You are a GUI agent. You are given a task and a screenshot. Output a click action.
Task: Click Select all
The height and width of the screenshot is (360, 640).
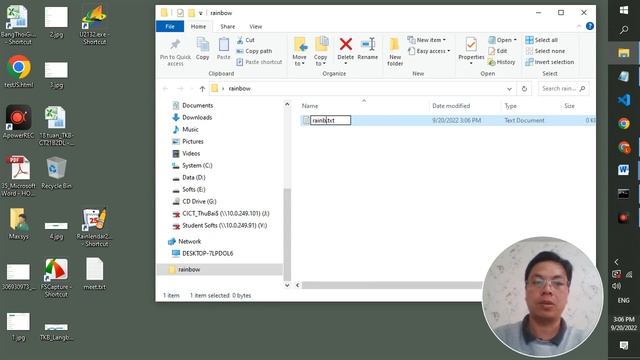click(x=542, y=40)
